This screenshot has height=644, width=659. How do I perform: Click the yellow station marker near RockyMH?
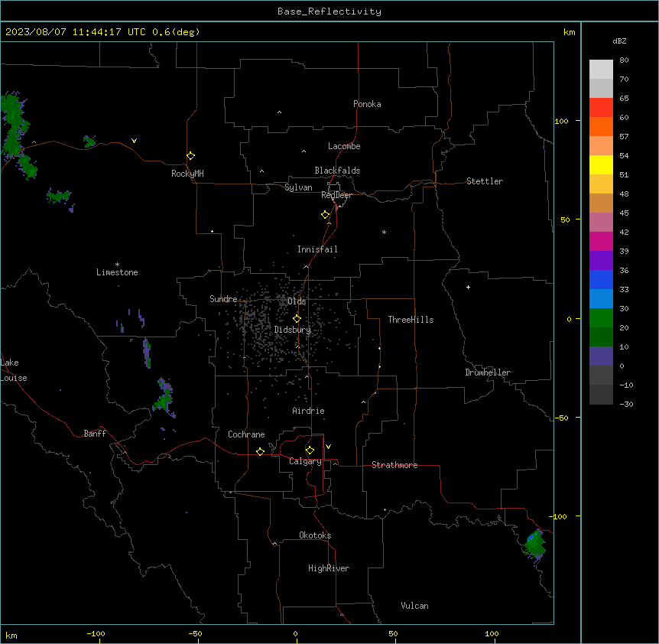(190, 156)
